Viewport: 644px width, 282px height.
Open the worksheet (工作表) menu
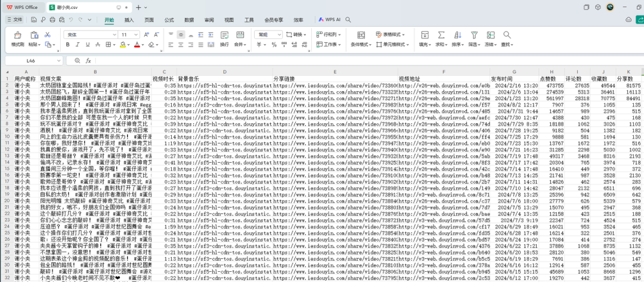pyautogui.click(x=329, y=44)
